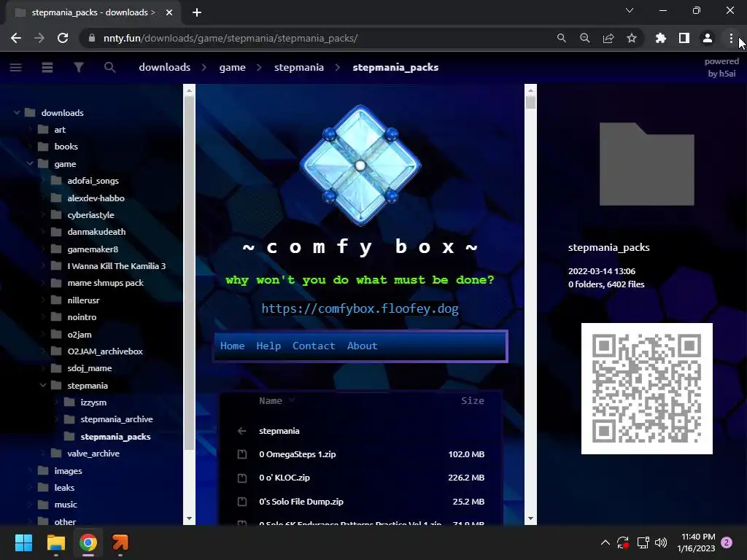Click the browser forward arrow
Image resolution: width=747 pixels, height=560 pixels.
tap(39, 38)
